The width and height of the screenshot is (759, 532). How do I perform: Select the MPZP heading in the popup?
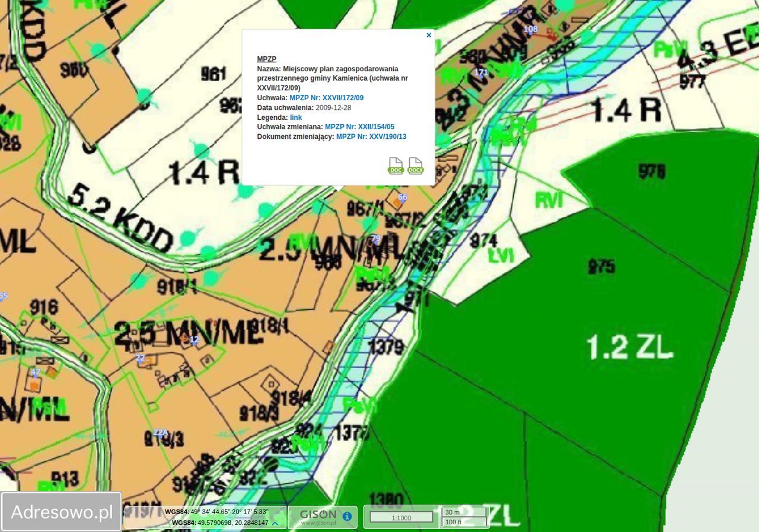point(267,59)
